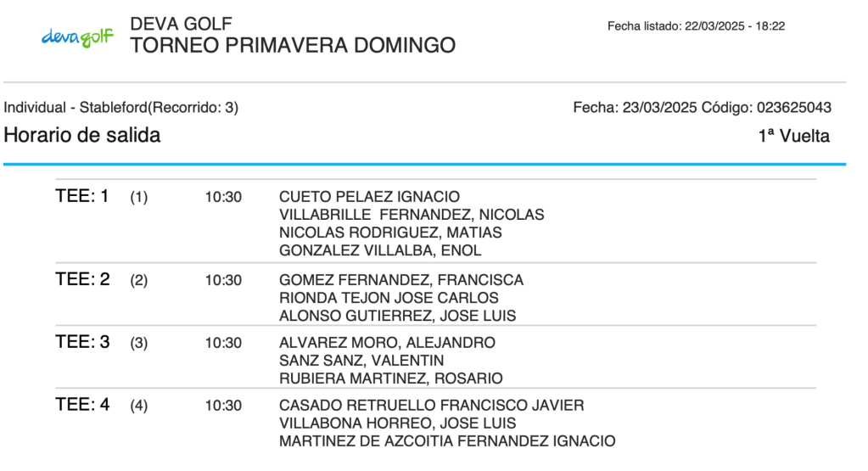
Task: Click the Deva Golf logo
Action: point(77,36)
